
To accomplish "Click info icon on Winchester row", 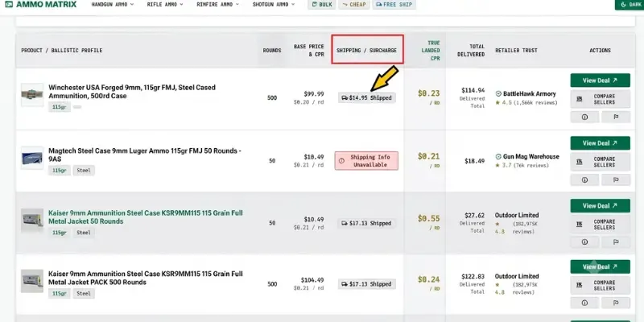I will click(x=584, y=117).
